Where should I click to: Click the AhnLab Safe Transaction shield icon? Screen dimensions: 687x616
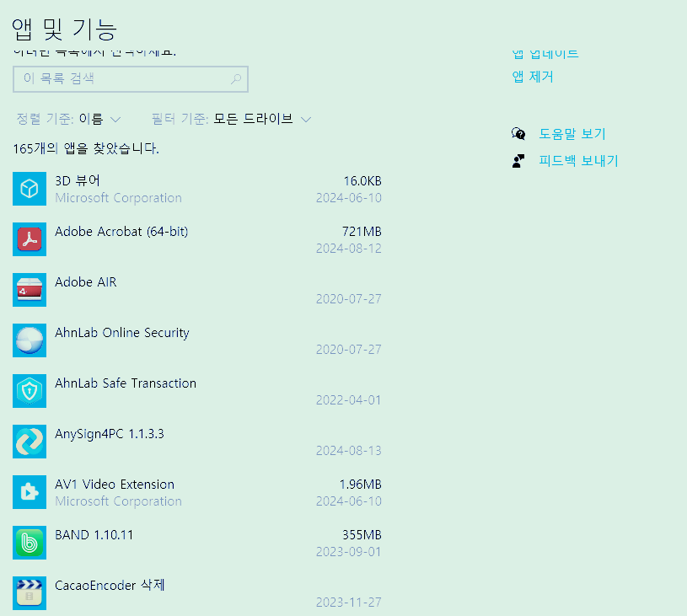pos(30,391)
